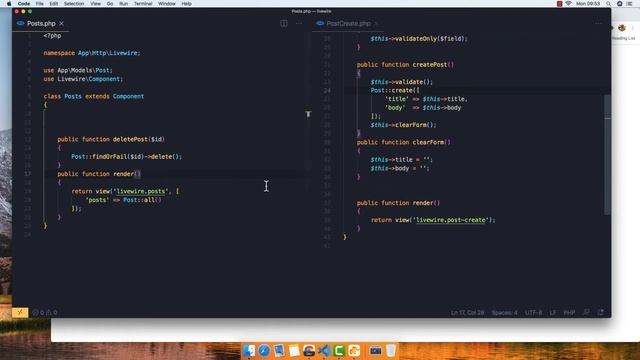This screenshot has height=360, width=640.
Task: Click the round blue menu bar icon
Action: (x=620, y=4)
